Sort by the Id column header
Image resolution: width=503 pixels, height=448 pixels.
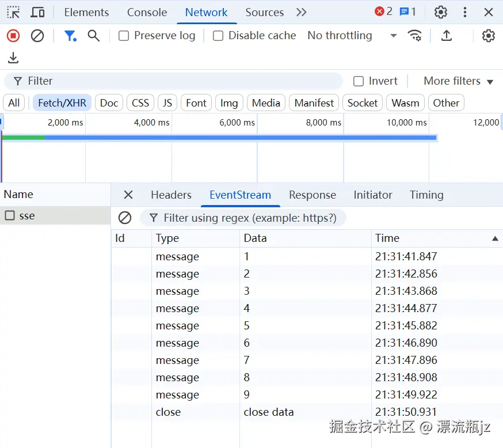[x=131, y=238]
